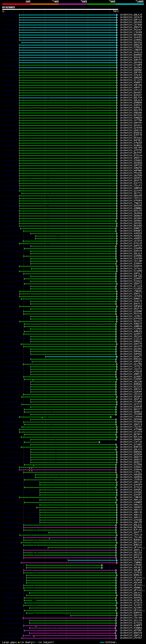Click the UniRef100_Q9ATL7 label
The height and width of the screenshot is (644, 146).
click(131, 294)
